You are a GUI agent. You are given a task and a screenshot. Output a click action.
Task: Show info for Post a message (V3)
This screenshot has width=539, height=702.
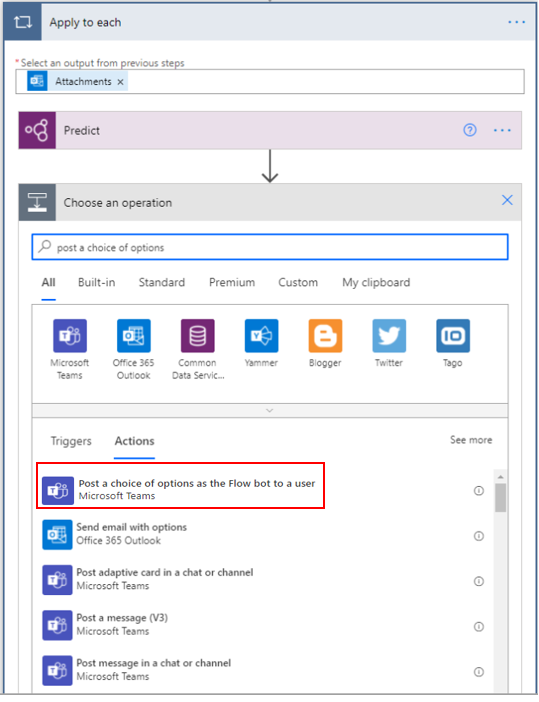tap(479, 626)
